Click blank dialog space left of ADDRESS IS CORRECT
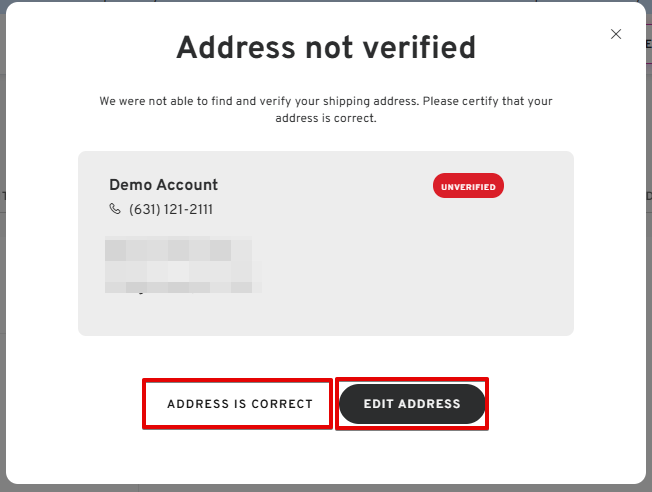This screenshot has height=492, width=652. click(x=80, y=404)
